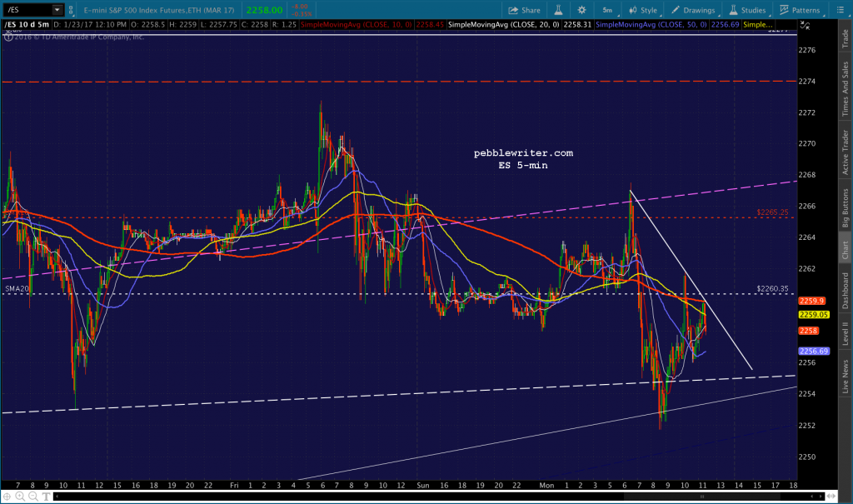Click the scrollbar left arrow
This screenshot has height=504, width=853.
56,497
